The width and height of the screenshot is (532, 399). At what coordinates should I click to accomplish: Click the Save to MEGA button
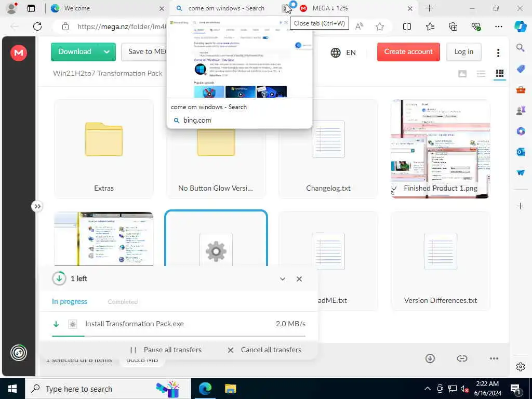pyautogui.click(x=144, y=52)
